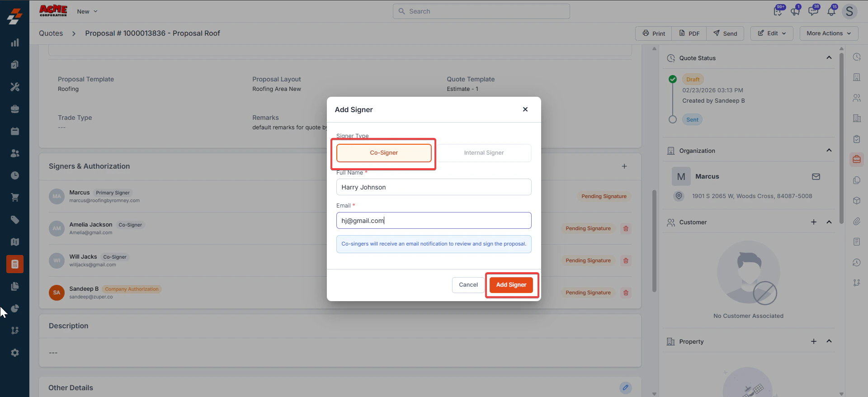868x397 pixels.
Task: Open the settings gear icon in left sidebar
Action: 15,353
